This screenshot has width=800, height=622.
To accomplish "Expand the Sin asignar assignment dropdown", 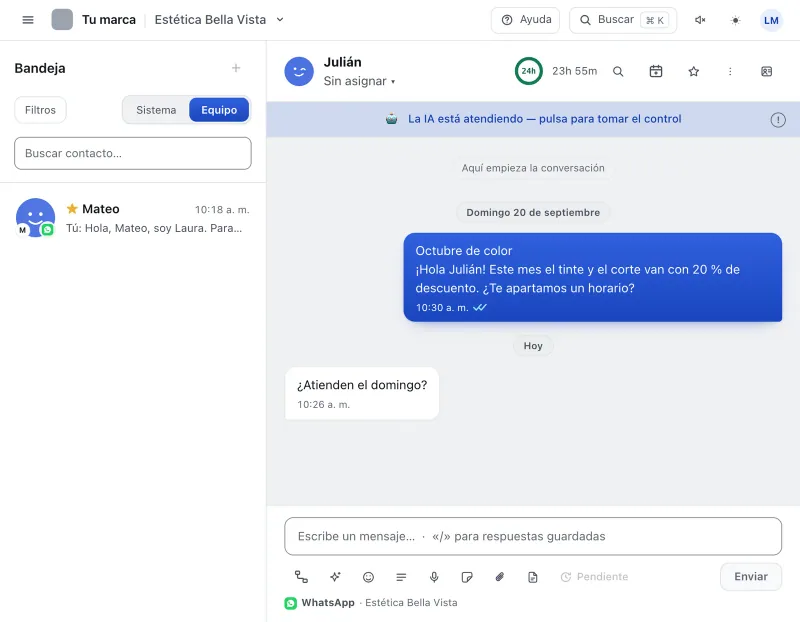I will [x=359, y=81].
